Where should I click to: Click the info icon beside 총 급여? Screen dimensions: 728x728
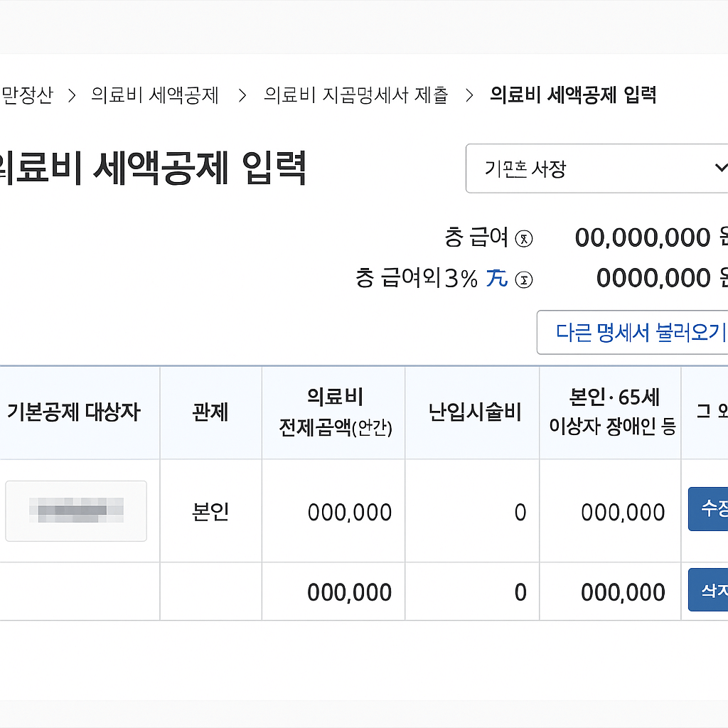pyautogui.click(x=524, y=239)
